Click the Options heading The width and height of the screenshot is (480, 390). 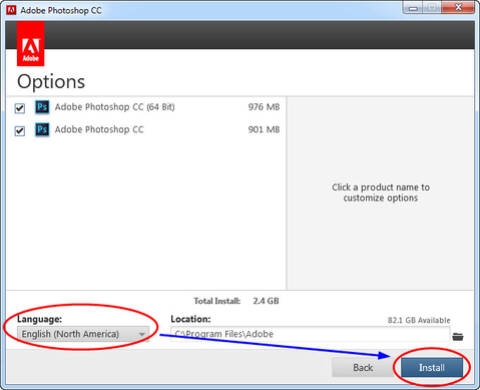[51, 82]
